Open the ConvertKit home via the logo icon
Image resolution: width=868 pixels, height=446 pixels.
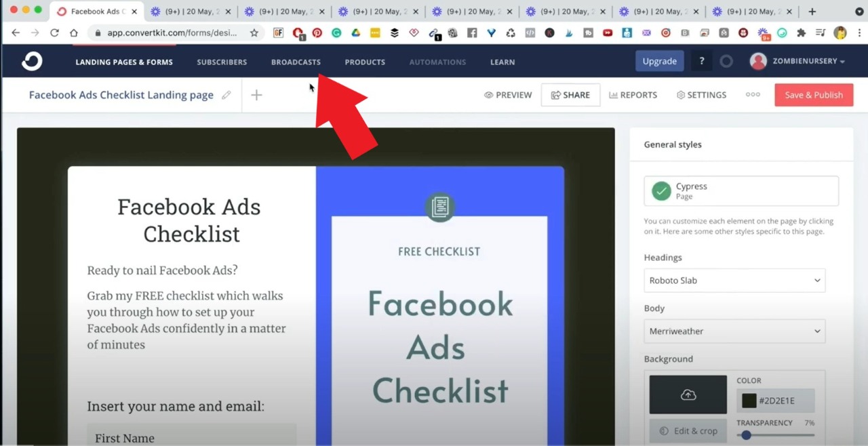31,61
